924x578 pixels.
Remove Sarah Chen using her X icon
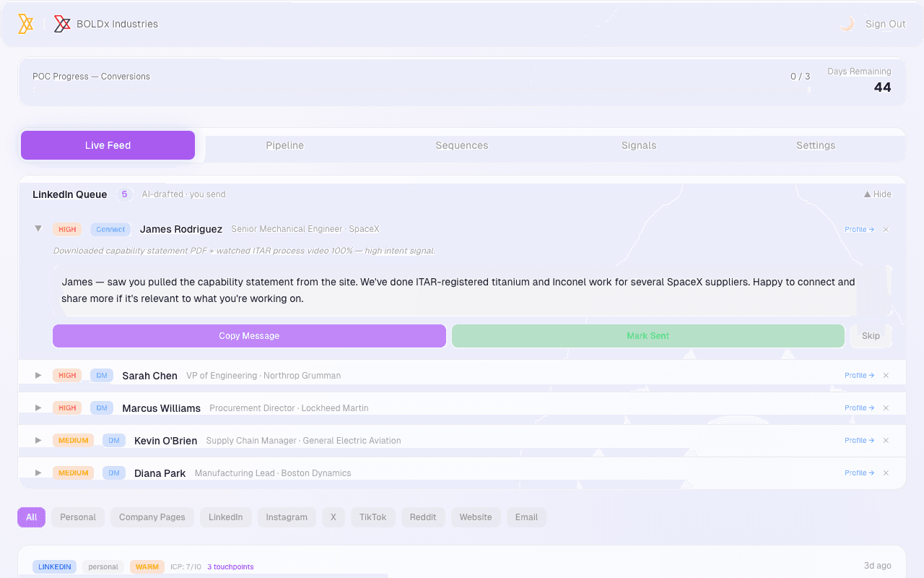886,375
